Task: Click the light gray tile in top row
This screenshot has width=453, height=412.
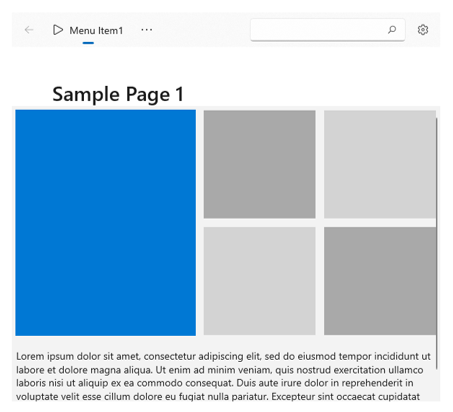Action: (x=380, y=164)
